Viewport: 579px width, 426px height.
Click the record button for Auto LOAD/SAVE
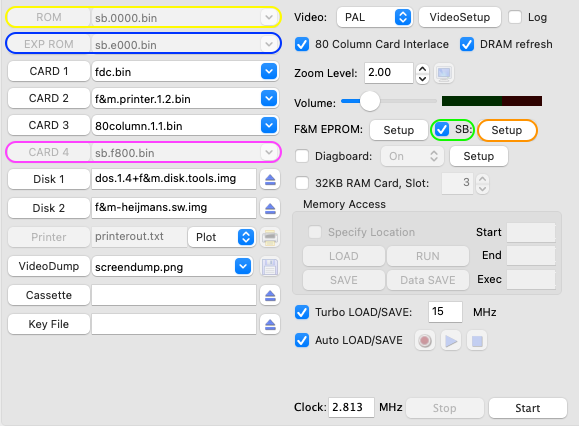tap(425, 341)
